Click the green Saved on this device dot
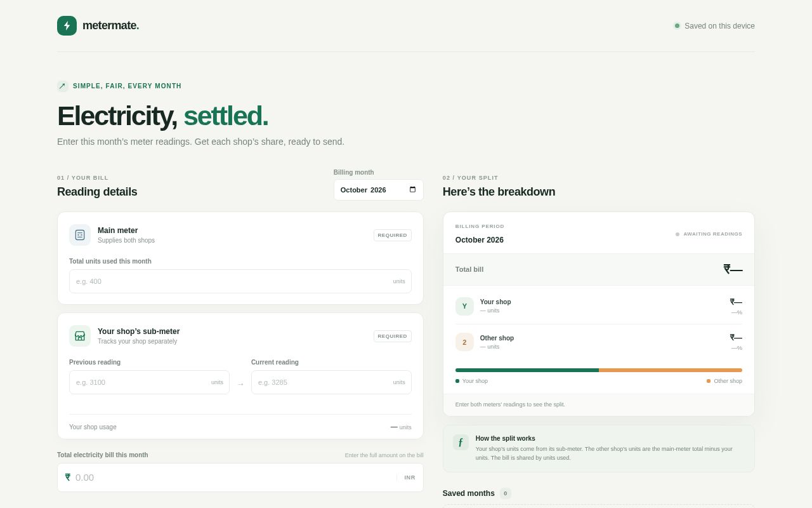 coord(677,26)
